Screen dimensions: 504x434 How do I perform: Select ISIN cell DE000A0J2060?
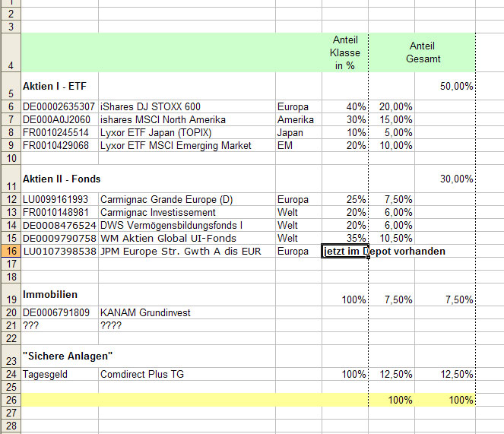coord(59,119)
